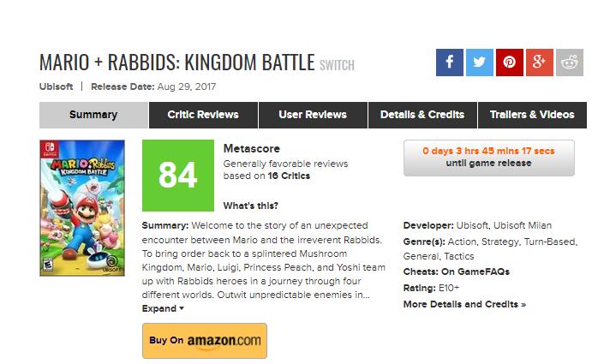Go to the User Reviews tab
Image resolution: width=598 pixels, height=364 pixels.
(313, 115)
